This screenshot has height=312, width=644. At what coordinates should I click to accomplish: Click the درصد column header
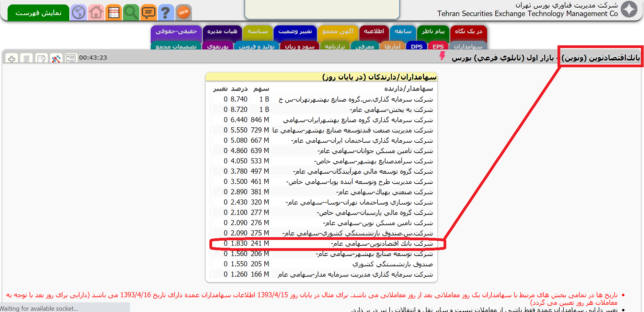pyautogui.click(x=239, y=89)
